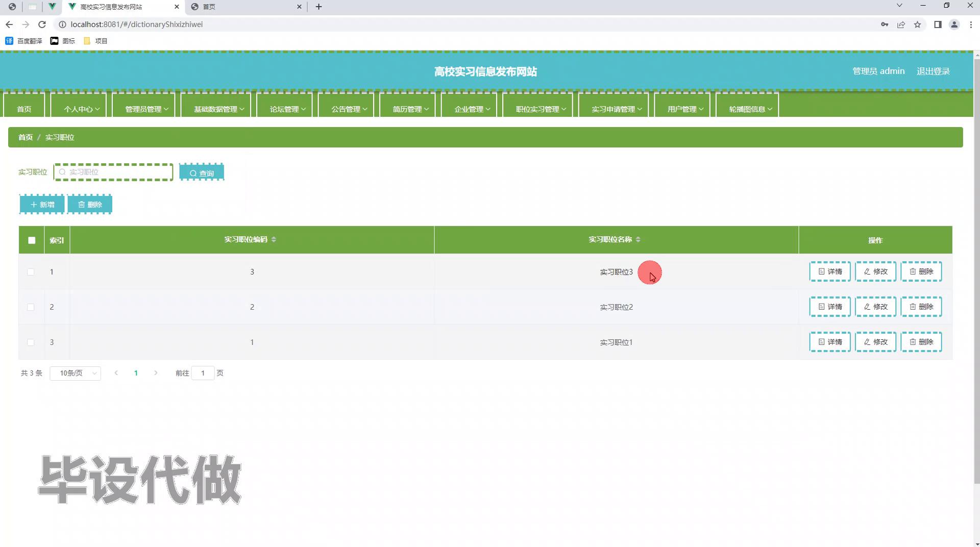Screen dimensions: 980x547
Task: Click the page vertical scrollbar
Action: coord(976,270)
